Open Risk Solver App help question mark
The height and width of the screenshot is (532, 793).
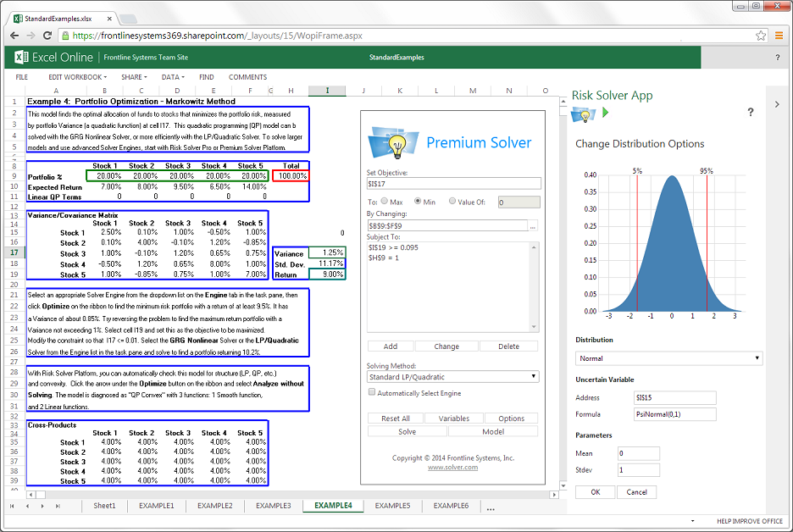[x=750, y=112]
